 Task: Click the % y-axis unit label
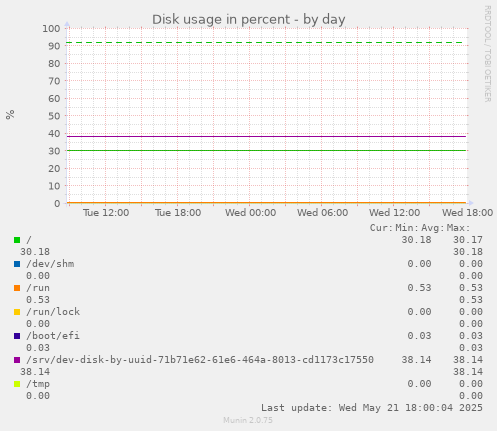(10, 115)
